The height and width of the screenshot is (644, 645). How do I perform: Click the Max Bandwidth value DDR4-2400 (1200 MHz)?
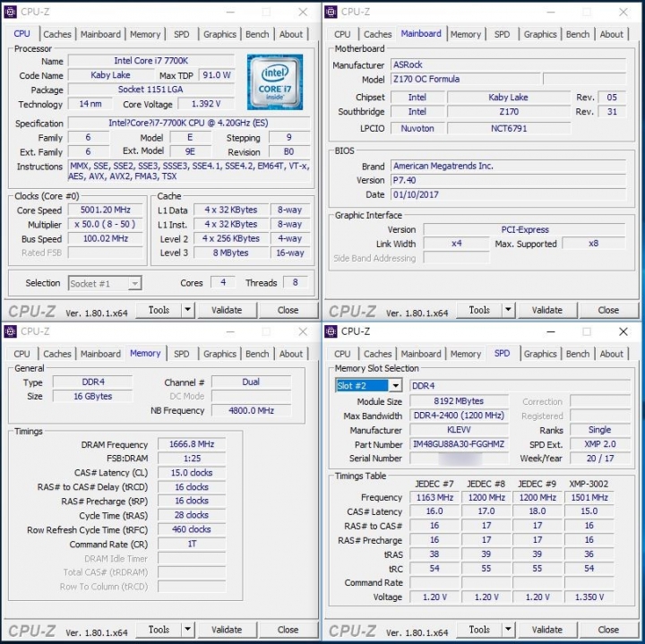pos(459,416)
